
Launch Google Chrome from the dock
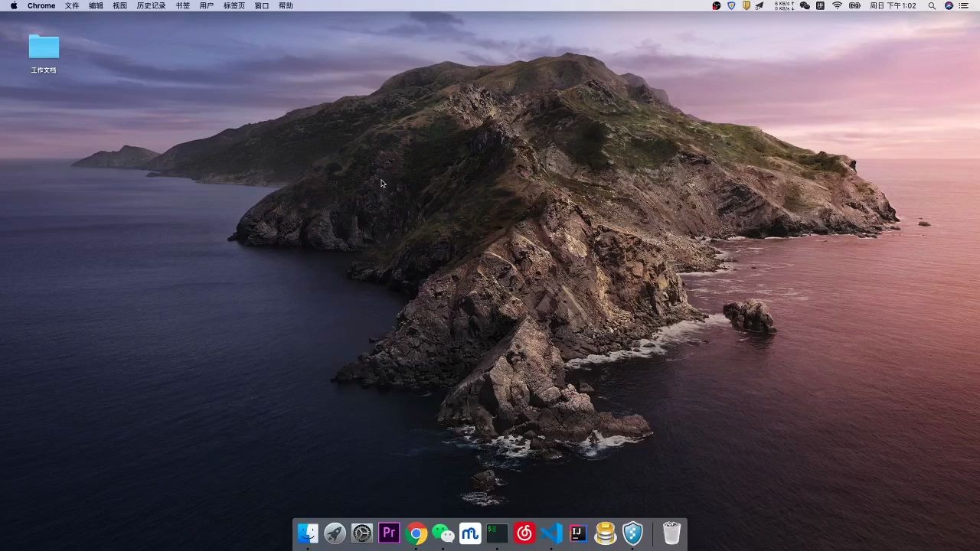click(416, 533)
